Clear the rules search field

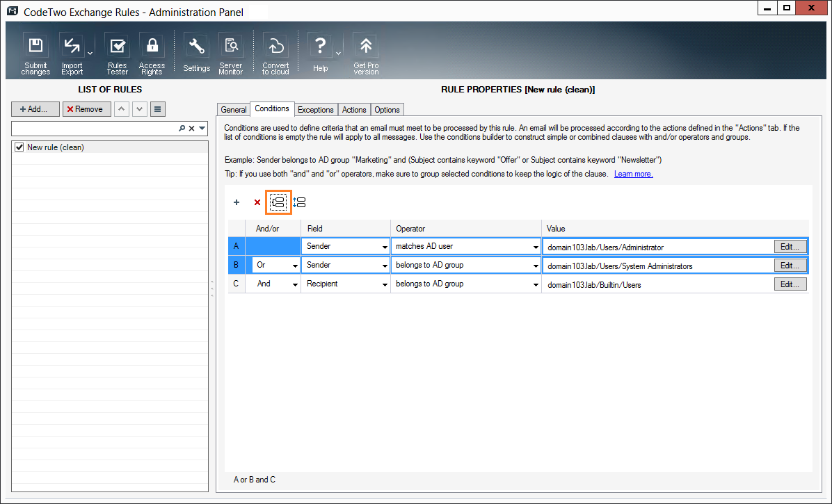coord(192,128)
